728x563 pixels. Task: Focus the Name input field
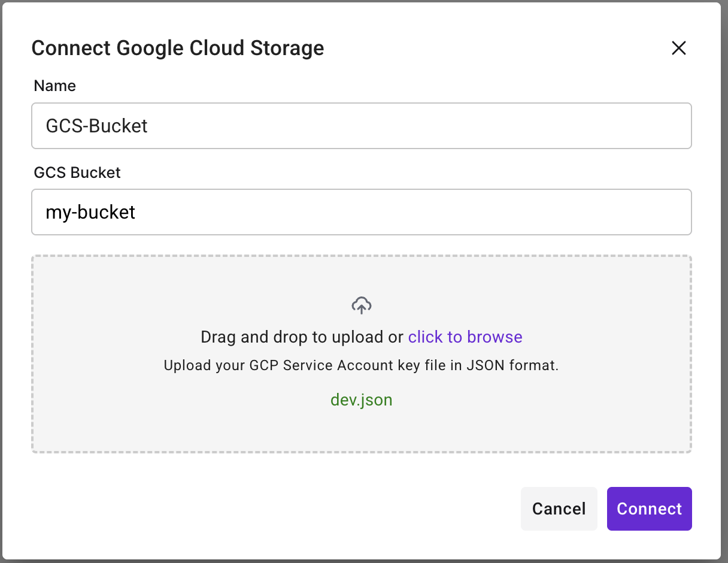(x=362, y=126)
